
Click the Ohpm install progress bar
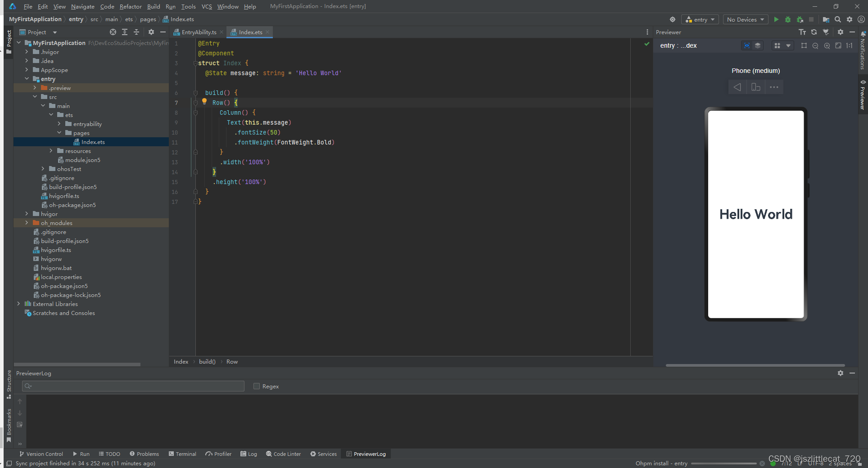point(724,463)
